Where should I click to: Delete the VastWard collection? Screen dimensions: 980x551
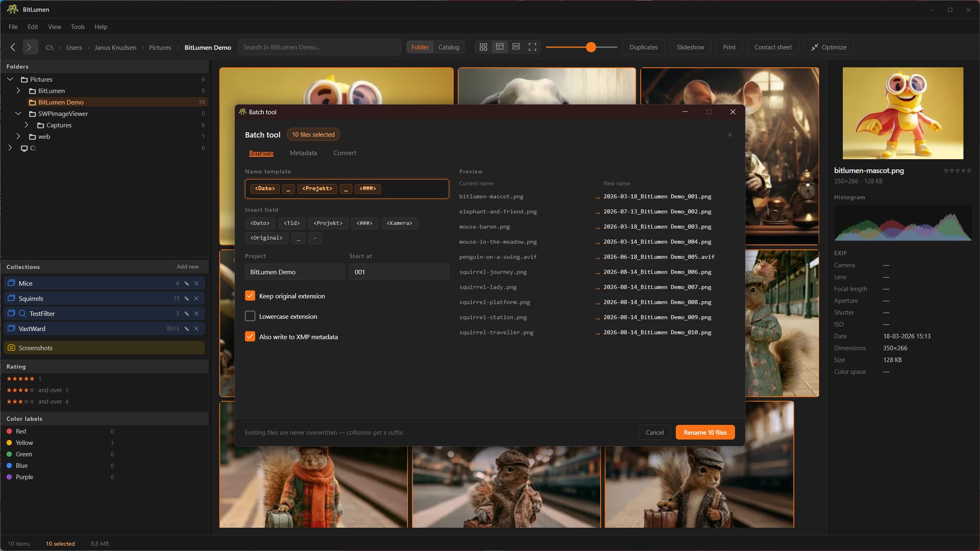pos(196,329)
